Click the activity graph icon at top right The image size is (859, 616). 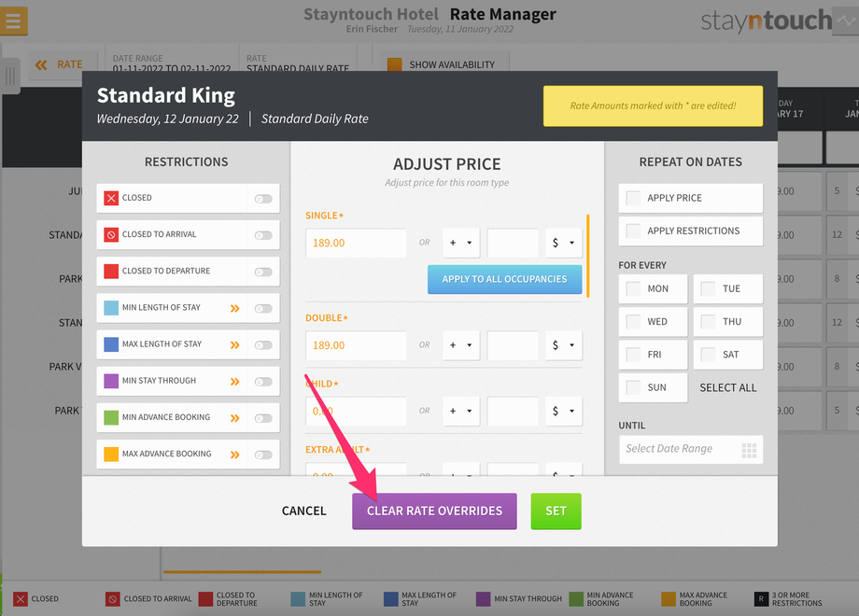pos(847,21)
